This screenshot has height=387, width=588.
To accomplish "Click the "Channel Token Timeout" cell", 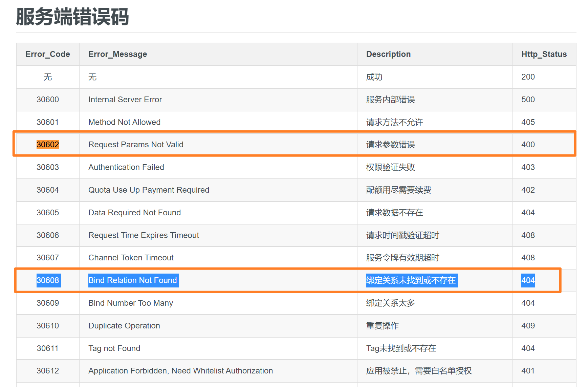I will click(x=131, y=258).
